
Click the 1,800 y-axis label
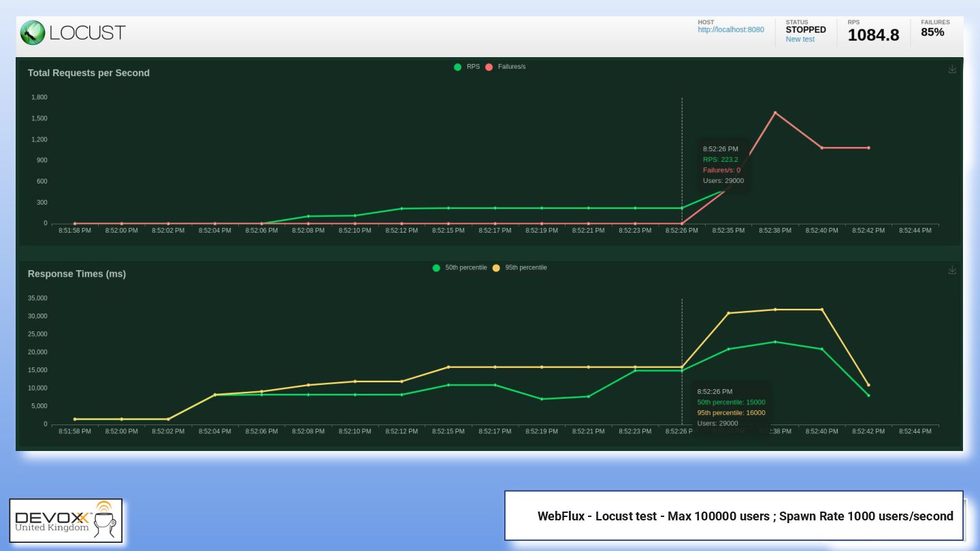click(x=39, y=97)
